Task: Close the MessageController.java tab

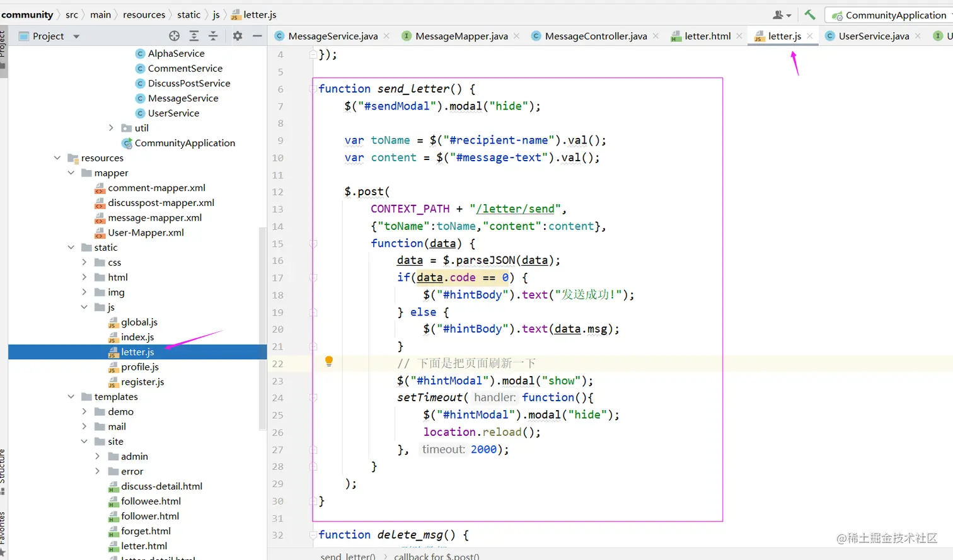Action: tap(656, 36)
